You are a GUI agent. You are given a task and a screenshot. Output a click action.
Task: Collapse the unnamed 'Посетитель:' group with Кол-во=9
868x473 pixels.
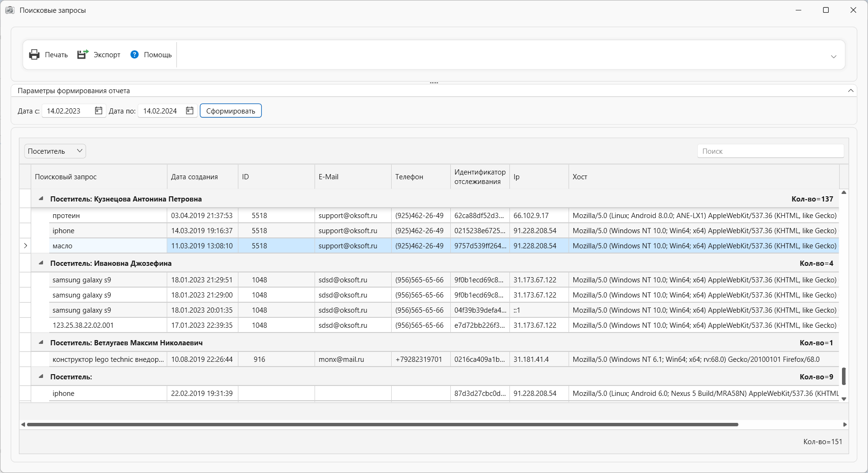41,377
